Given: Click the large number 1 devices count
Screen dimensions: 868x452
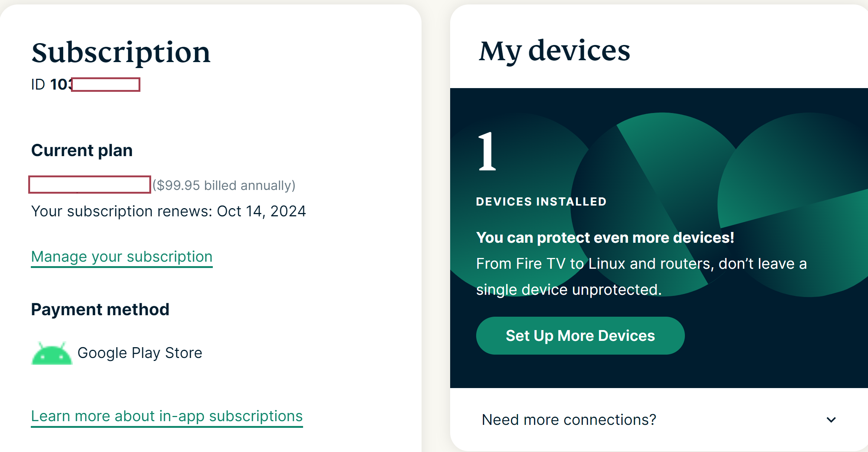Looking at the screenshot, I should (x=487, y=151).
